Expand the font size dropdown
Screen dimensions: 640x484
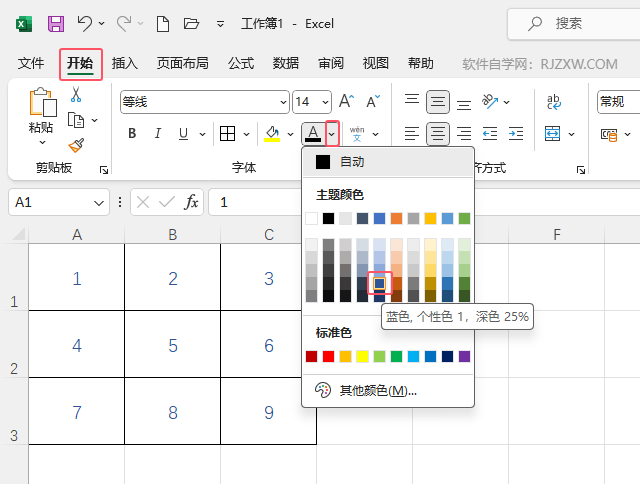coord(325,101)
